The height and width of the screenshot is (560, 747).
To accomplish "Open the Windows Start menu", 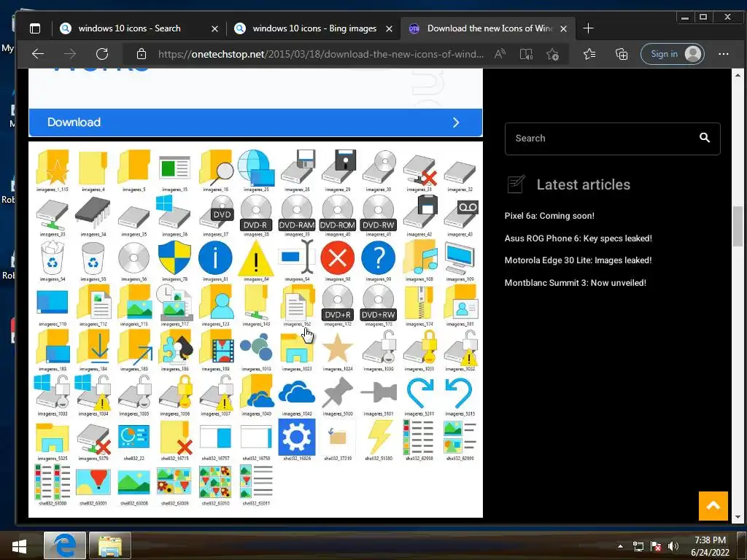I will click(19, 546).
